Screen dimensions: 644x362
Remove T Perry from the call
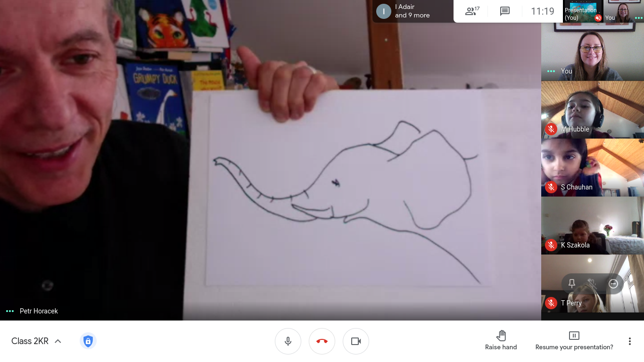613,284
